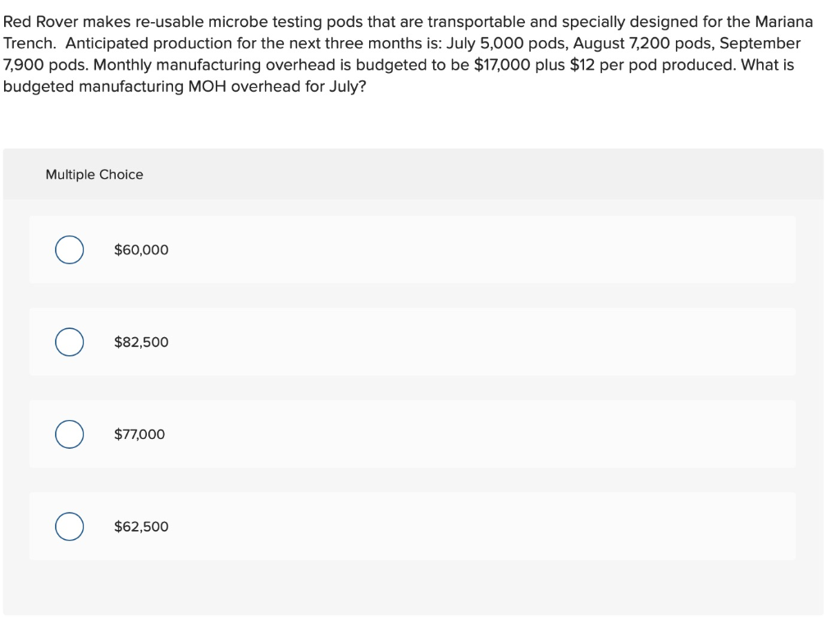This screenshot has width=840, height=617.
Task: Click Mariana in the question text
Action: pos(778,22)
